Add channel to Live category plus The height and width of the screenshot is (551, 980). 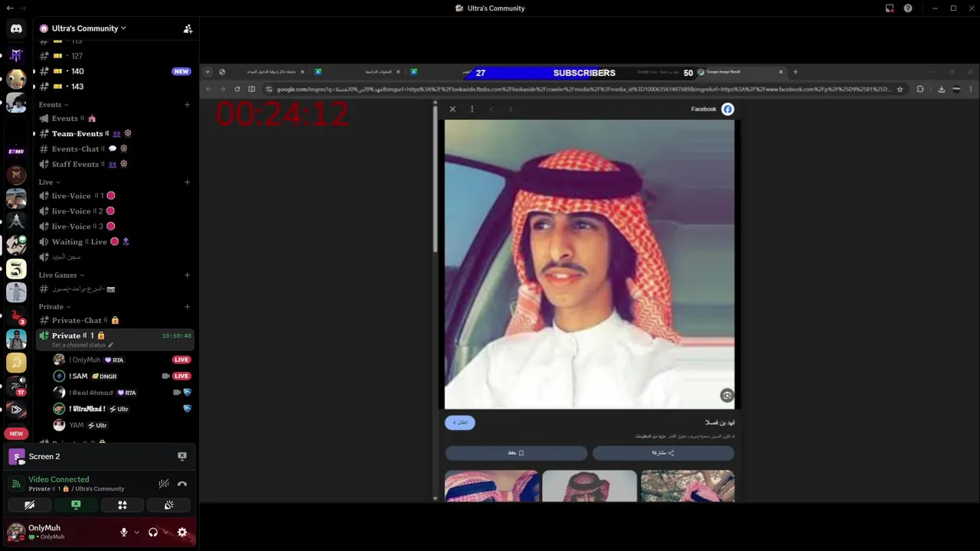point(188,182)
